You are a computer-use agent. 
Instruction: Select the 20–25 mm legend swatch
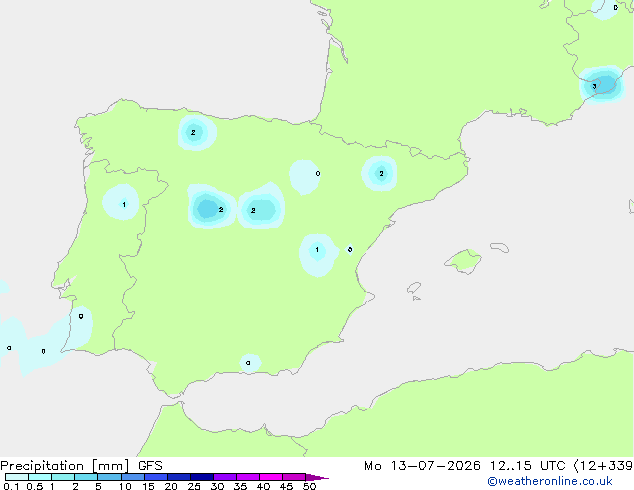pos(179,477)
